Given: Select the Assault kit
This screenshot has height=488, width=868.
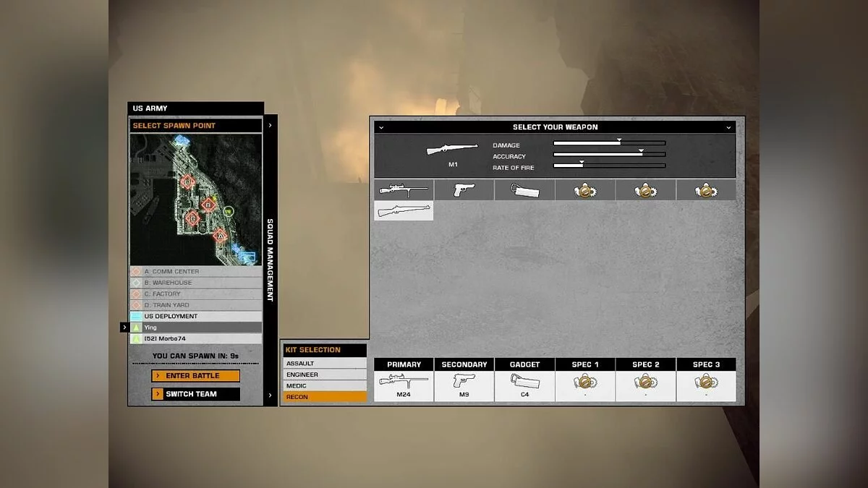Looking at the screenshot, I should (x=324, y=363).
